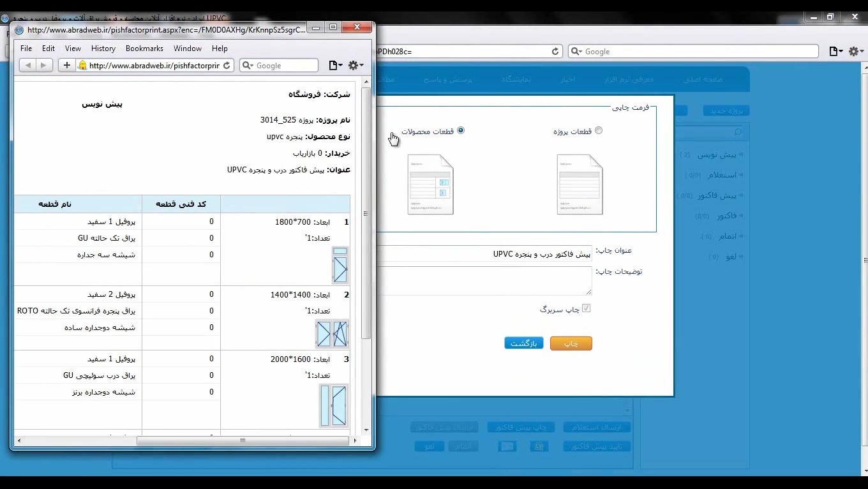This screenshot has height=489, width=868.
Task: Click the 'چاپ پیش فاکتور' button behind the dialog
Action: (x=521, y=427)
